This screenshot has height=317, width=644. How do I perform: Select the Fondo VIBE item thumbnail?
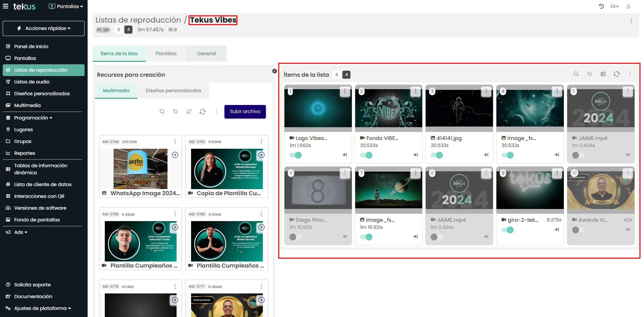click(388, 108)
